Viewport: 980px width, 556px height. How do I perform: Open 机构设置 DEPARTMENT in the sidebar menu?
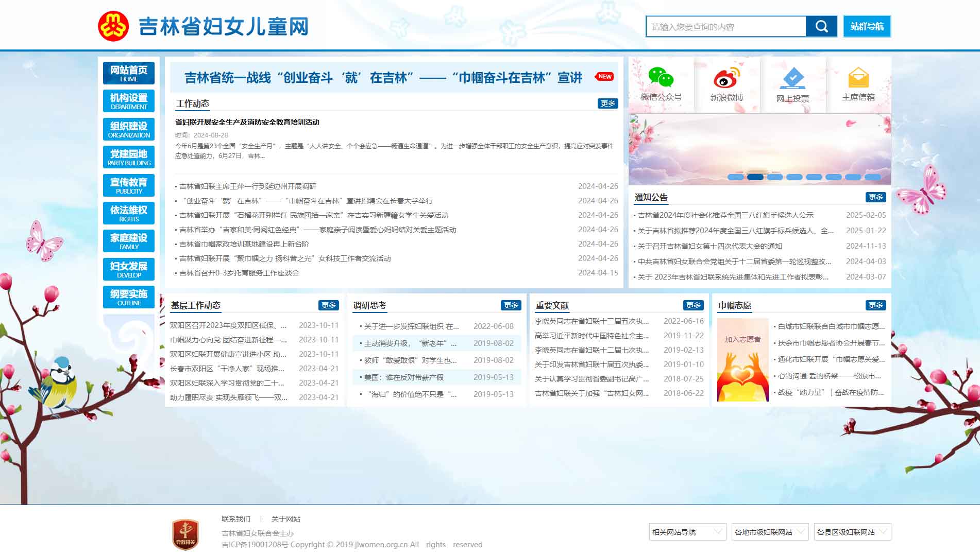[129, 101]
